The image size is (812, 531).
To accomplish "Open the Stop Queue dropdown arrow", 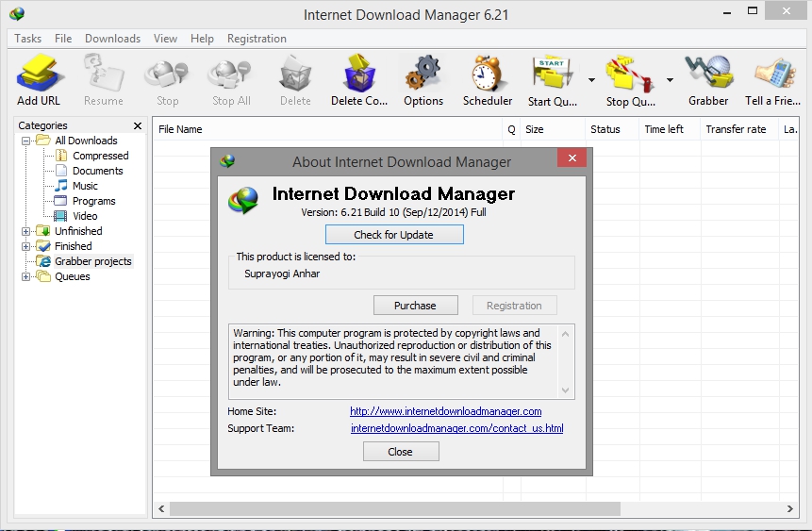I will [x=670, y=80].
